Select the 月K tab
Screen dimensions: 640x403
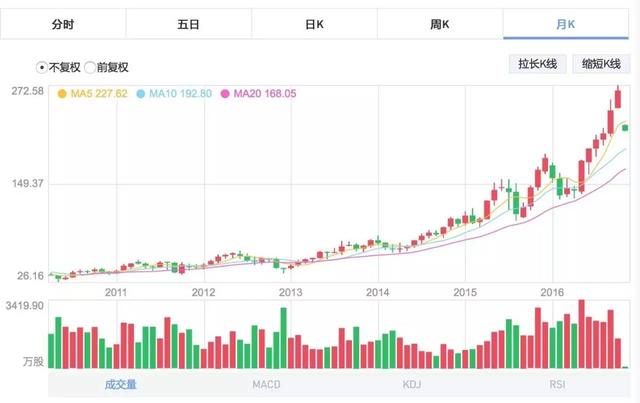pos(566,24)
